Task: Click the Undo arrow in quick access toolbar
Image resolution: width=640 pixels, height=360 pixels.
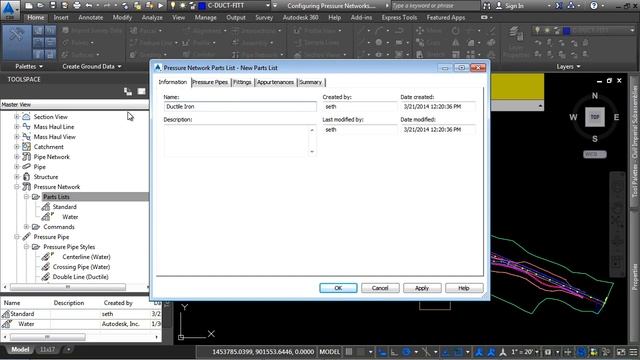Action: click(x=89, y=6)
